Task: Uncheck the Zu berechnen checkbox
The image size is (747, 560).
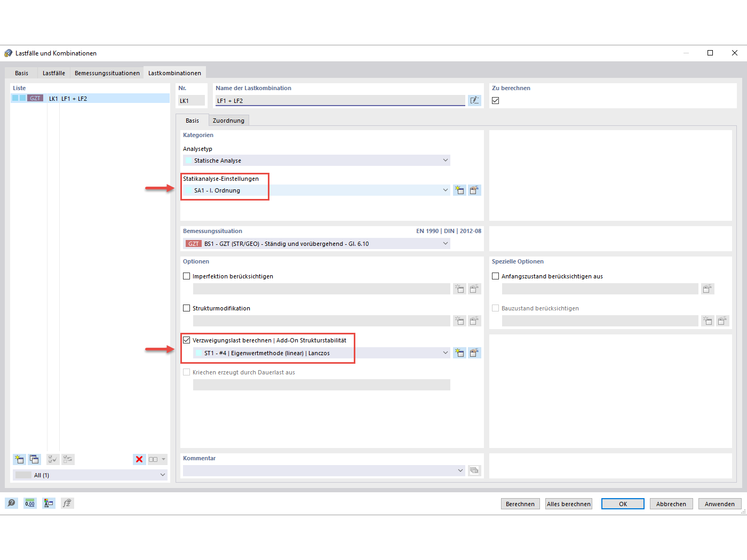Action: 495,100
